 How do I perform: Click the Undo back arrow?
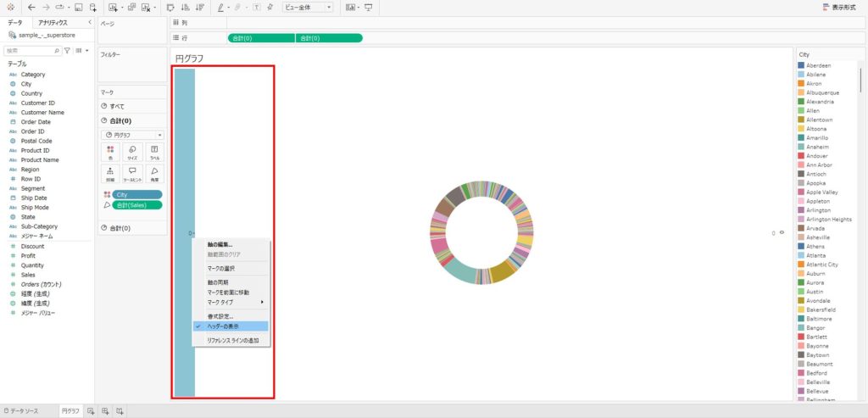point(31,7)
